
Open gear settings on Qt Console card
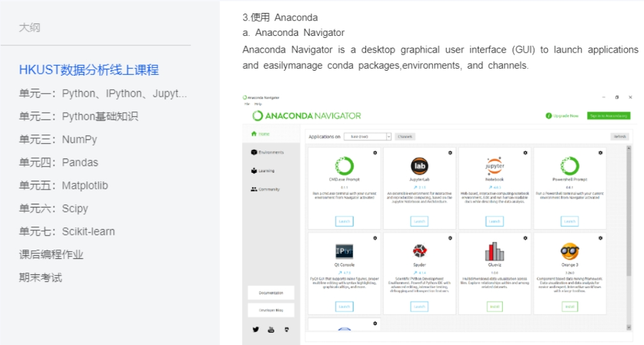coord(375,238)
